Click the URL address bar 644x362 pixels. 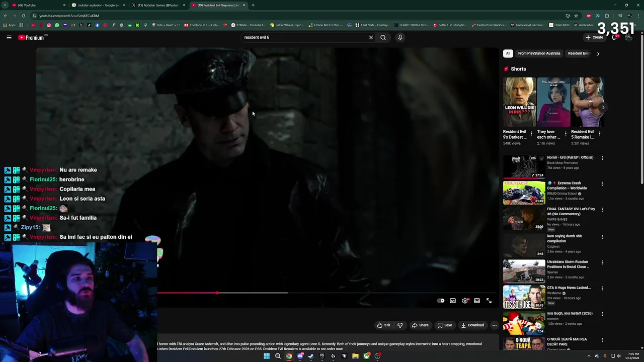[302, 16]
